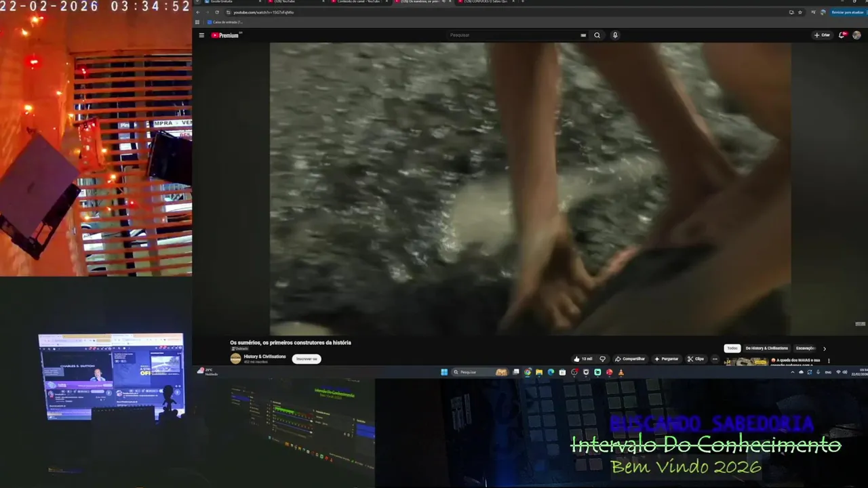Bookmark this page with star icon

(x=800, y=12)
